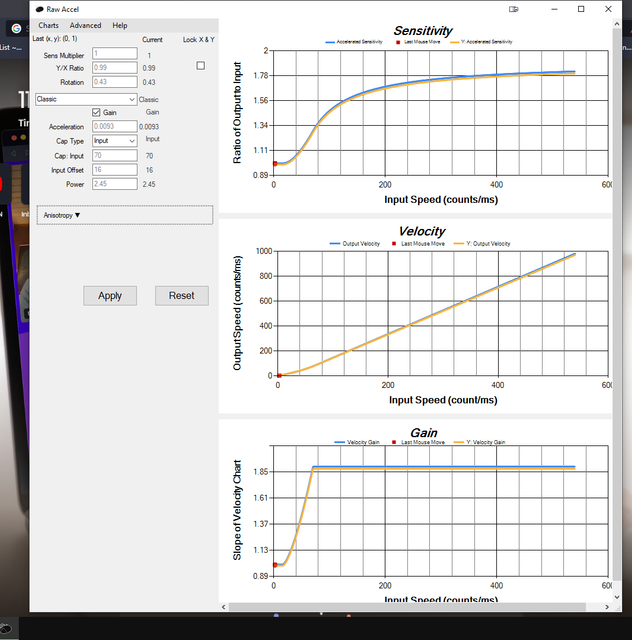Screen dimensions: 632x640
Task: Click the current Acceleration value 0.0093
Action: pyautogui.click(x=149, y=127)
